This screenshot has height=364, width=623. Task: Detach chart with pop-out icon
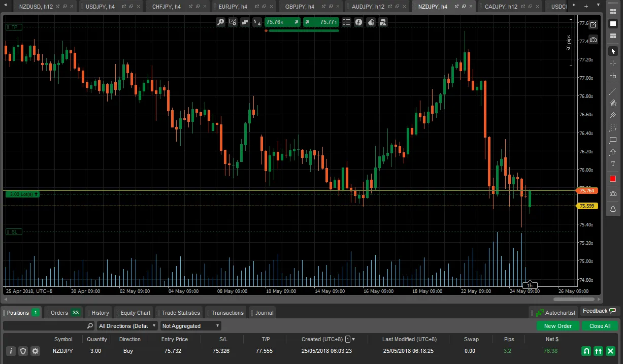(593, 24)
